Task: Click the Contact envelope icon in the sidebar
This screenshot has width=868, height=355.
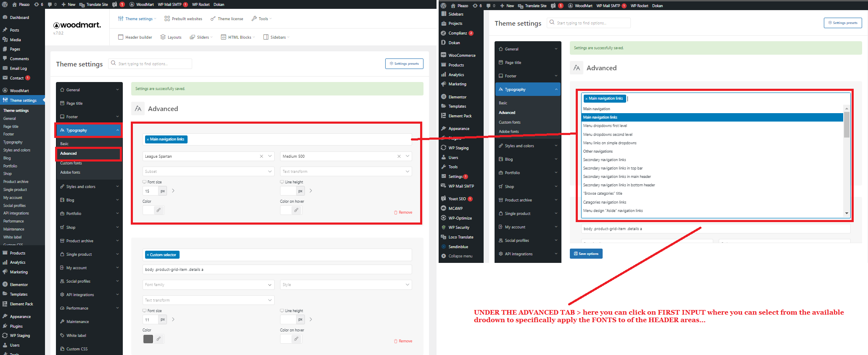Action: coord(5,78)
